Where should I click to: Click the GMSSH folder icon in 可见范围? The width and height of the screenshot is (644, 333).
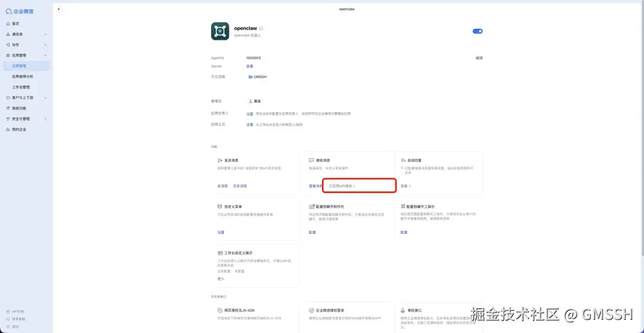(250, 77)
